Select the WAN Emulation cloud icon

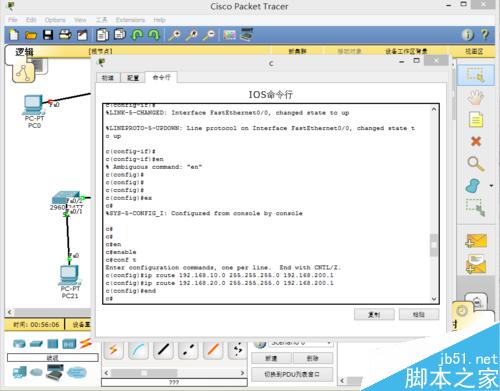(x=36, y=372)
